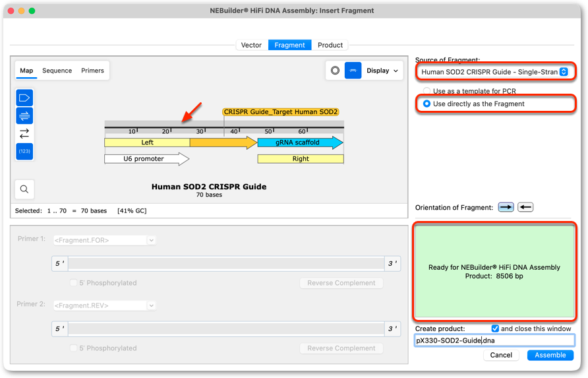Select the Left homology feature
The width and height of the screenshot is (588, 378).
(147, 142)
